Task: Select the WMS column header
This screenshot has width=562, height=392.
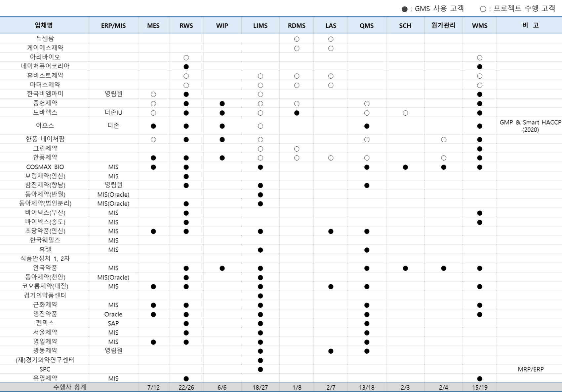Action: pos(479,26)
